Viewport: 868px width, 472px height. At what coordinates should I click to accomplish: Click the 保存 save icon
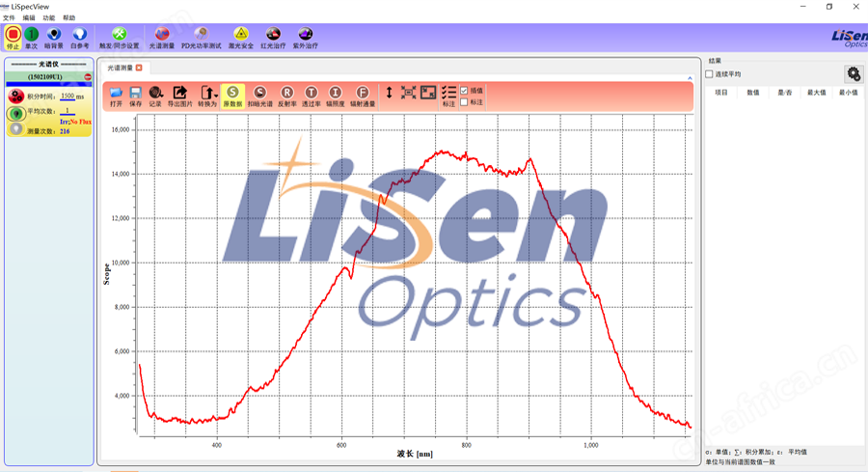coord(136,97)
